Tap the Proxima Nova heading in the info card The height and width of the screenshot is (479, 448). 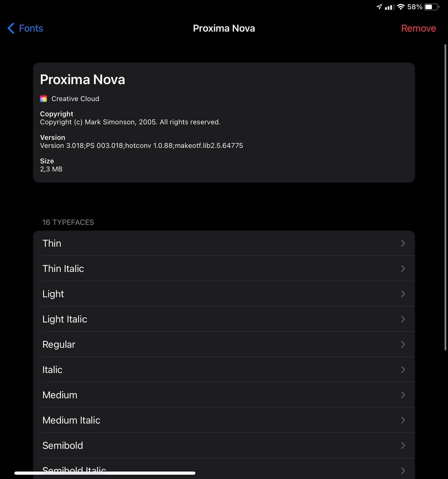coord(82,80)
